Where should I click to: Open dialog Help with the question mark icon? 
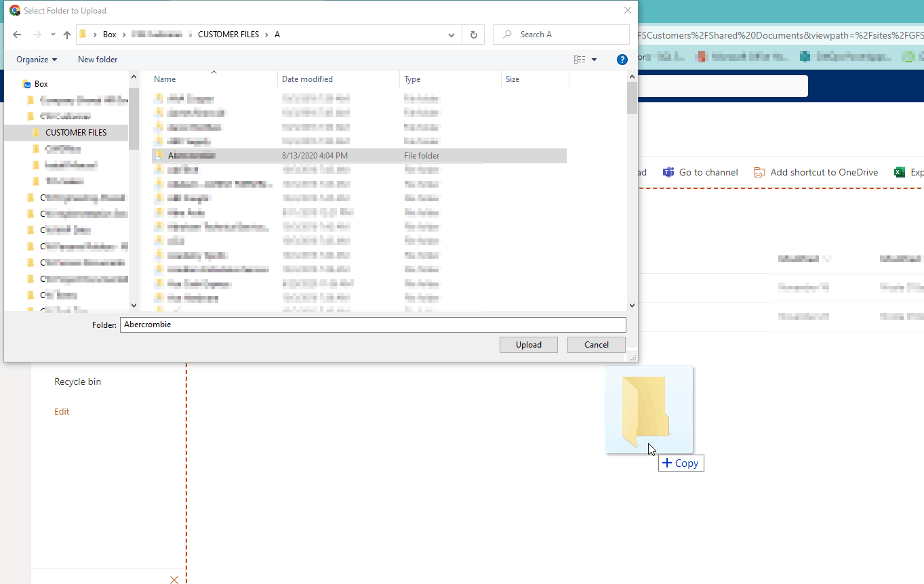click(x=622, y=59)
